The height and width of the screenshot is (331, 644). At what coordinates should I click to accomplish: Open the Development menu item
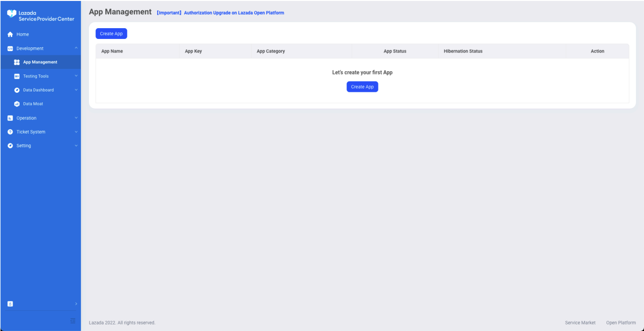pos(40,48)
